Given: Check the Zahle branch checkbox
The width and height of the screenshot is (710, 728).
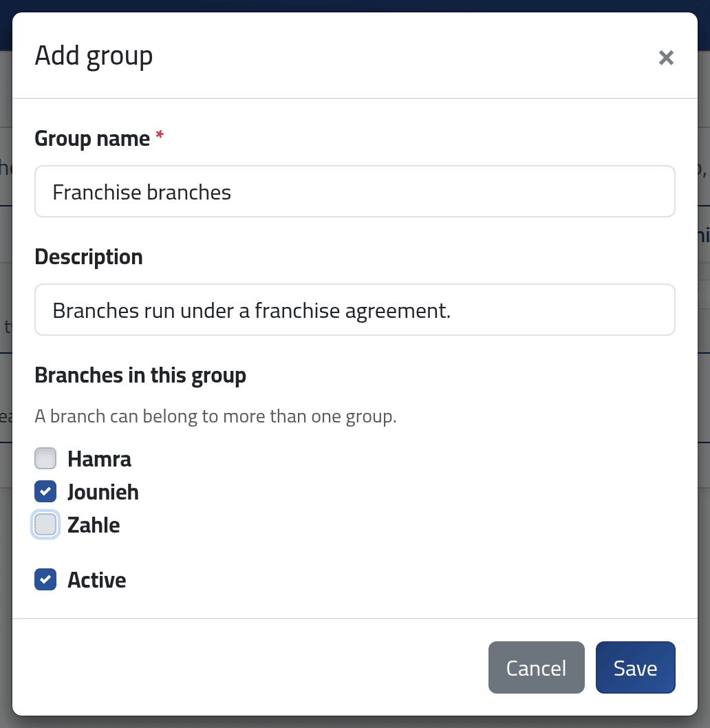Looking at the screenshot, I should coord(45,524).
